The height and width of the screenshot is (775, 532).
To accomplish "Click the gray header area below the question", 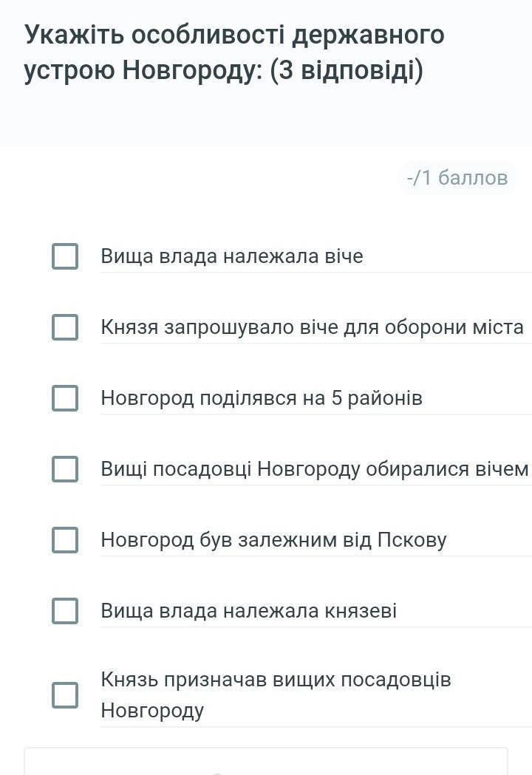I will coord(266,118).
